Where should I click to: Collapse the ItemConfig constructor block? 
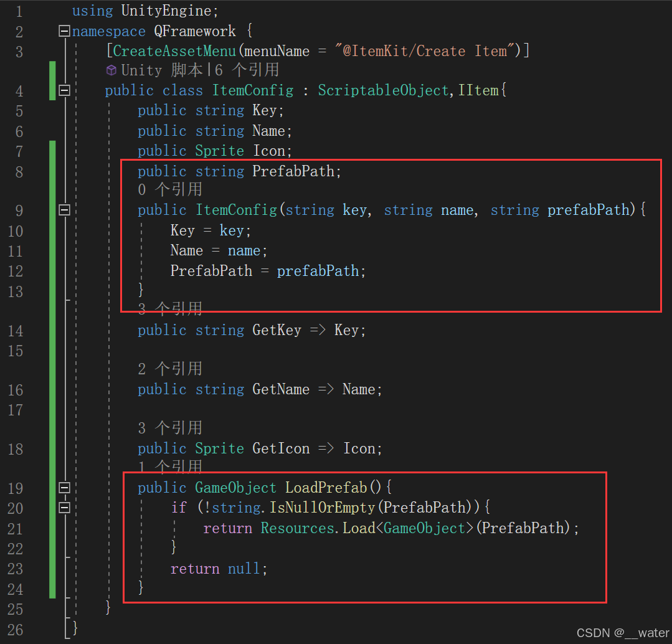[64, 209]
